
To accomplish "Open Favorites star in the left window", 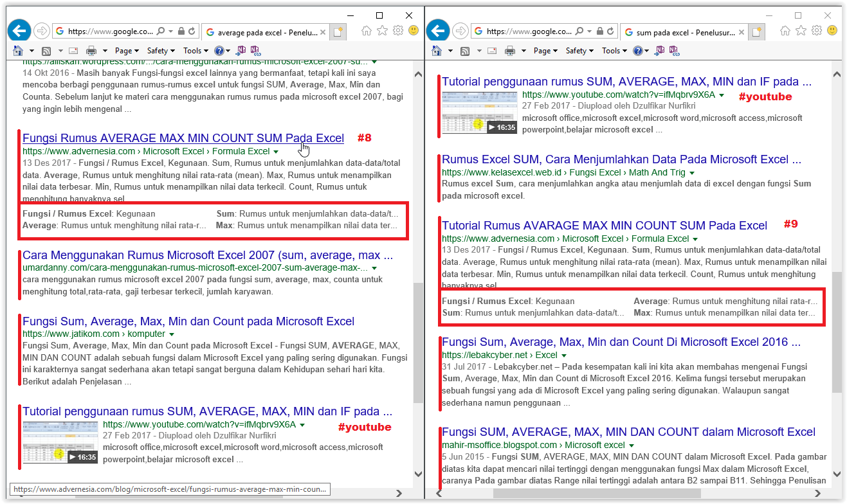I will click(382, 30).
